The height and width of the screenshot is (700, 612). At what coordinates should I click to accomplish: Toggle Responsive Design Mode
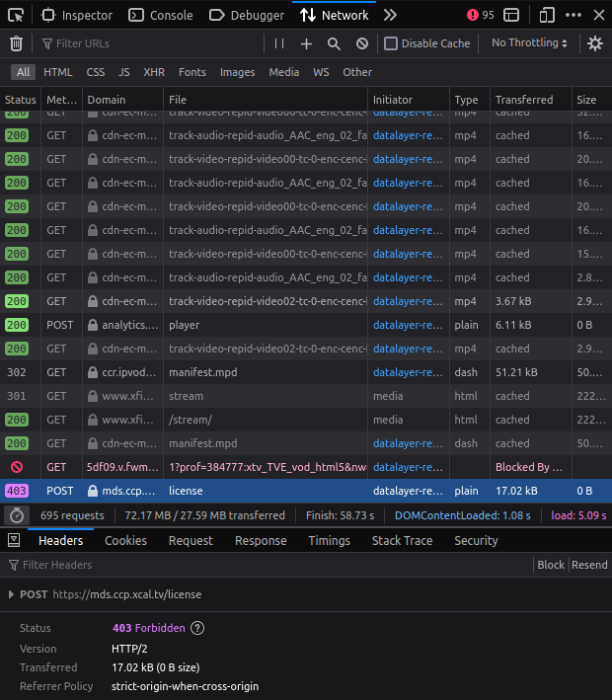[x=547, y=15]
